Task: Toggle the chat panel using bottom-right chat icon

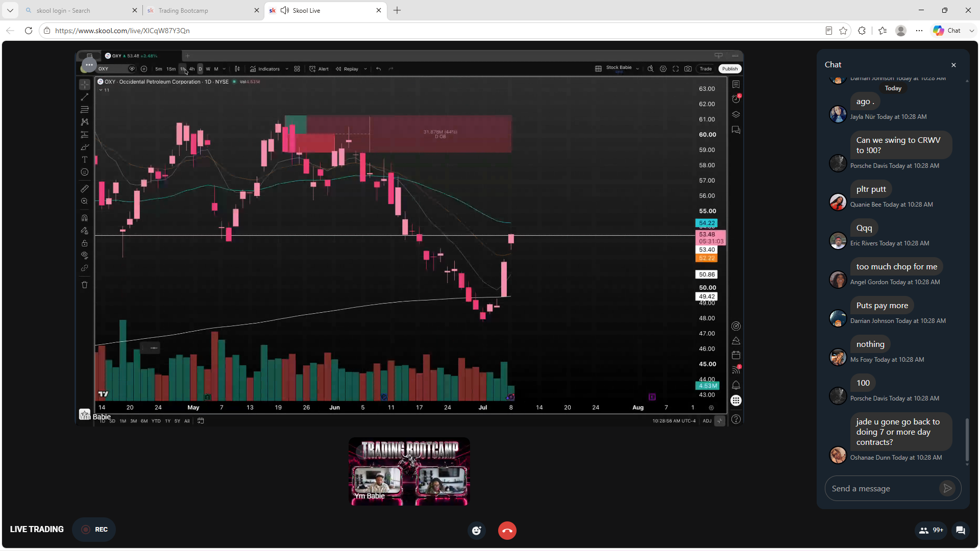Action: pos(960,530)
